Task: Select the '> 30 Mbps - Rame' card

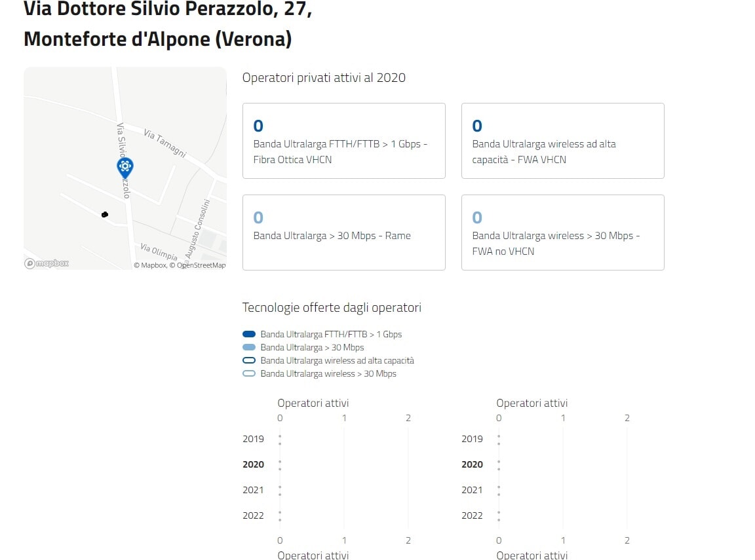Action: [x=343, y=233]
